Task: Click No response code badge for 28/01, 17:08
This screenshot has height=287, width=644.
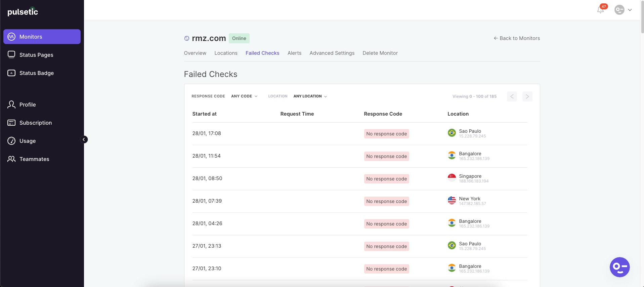Action: (386, 134)
